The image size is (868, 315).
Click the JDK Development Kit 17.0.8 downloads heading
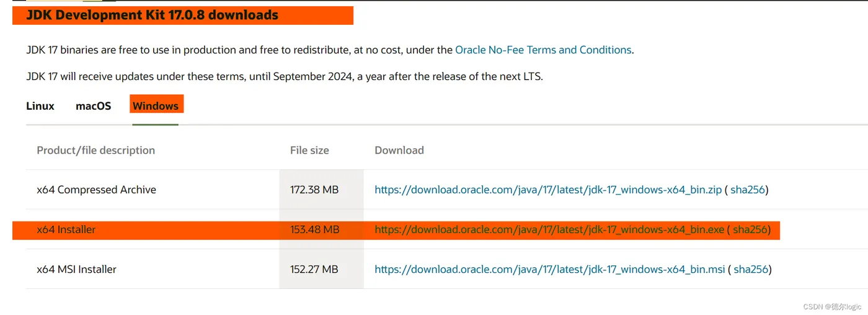pyautogui.click(x=153, y=16)
